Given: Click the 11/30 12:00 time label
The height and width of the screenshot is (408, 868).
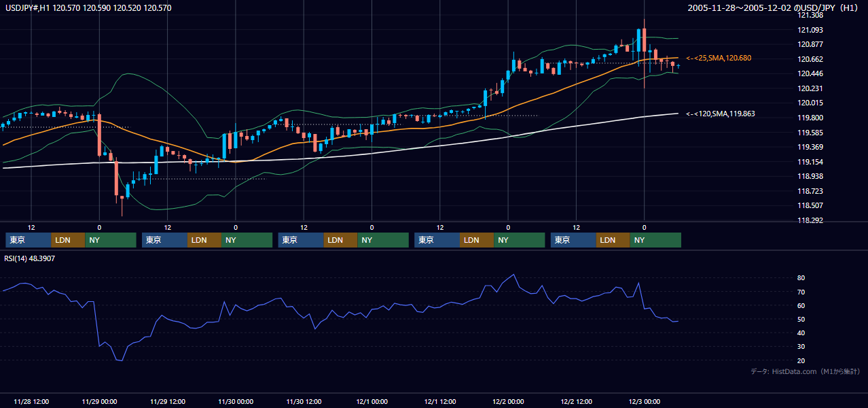Looking at the screenshot, I should (x=304, y=401).
